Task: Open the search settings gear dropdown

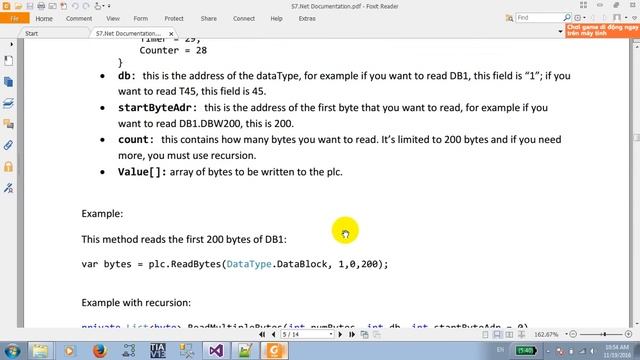Action: 580,18
